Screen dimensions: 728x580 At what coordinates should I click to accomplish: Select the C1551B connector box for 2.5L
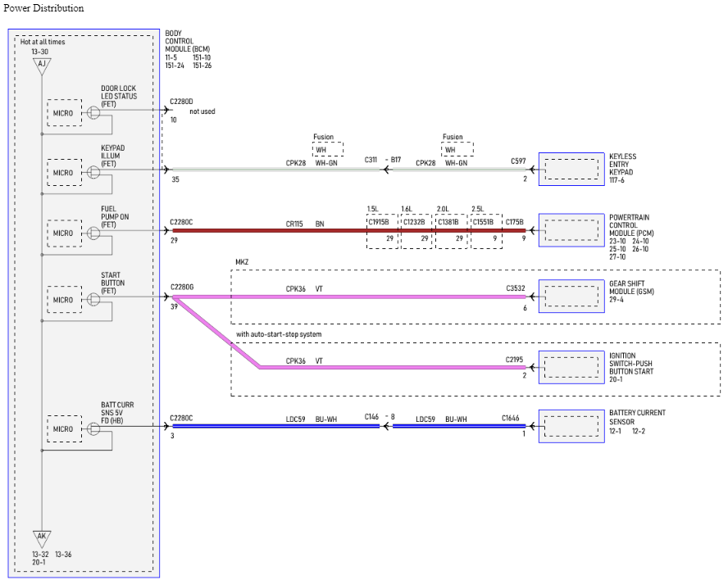[487, 231]
